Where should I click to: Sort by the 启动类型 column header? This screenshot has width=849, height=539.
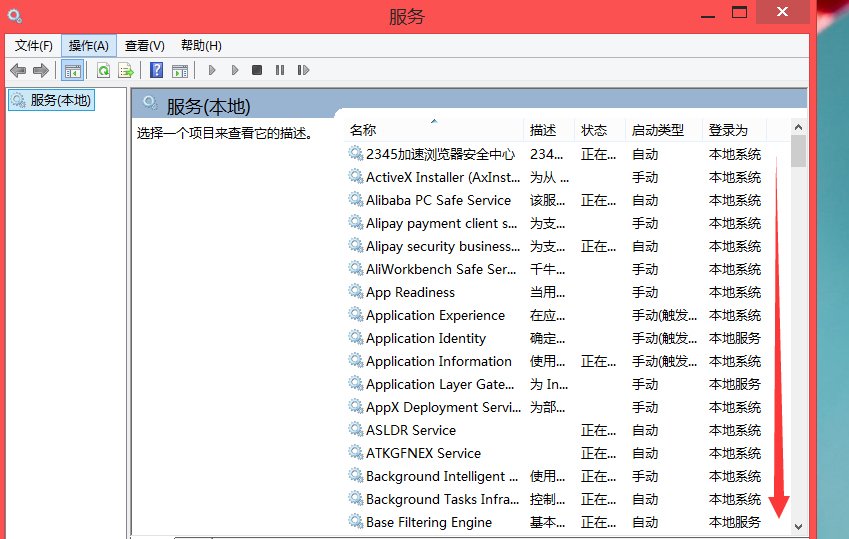coord(663,130)
